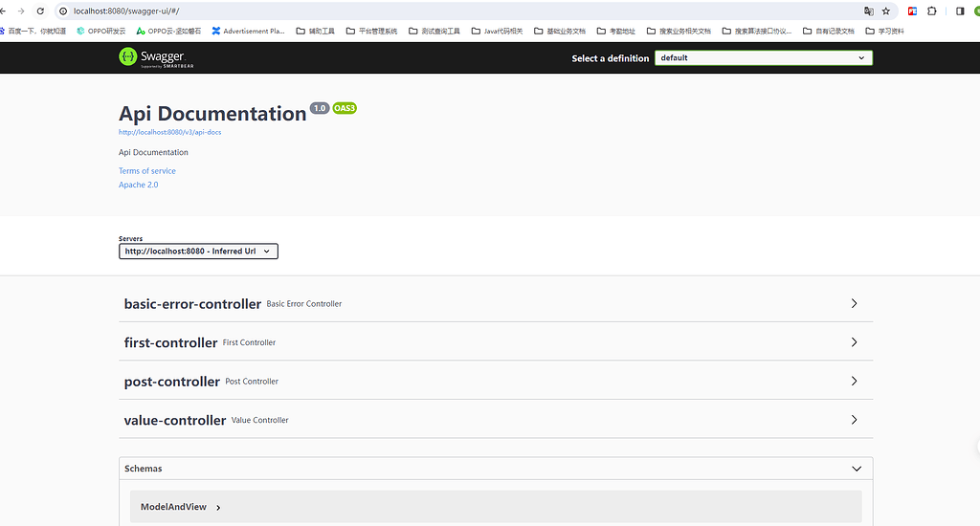Open the Terms of service link
This screenshot has width=980, height=526.
(147, 171)
